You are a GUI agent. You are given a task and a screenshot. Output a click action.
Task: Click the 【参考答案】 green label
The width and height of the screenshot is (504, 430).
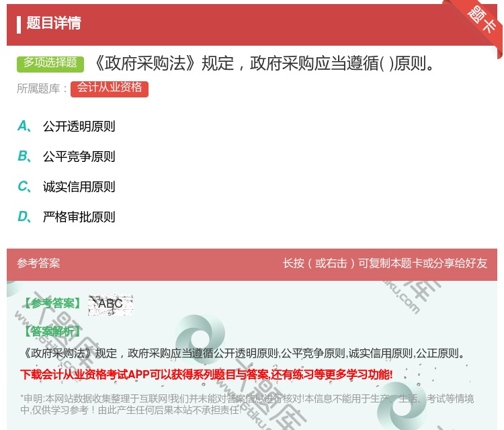(52, 304)
